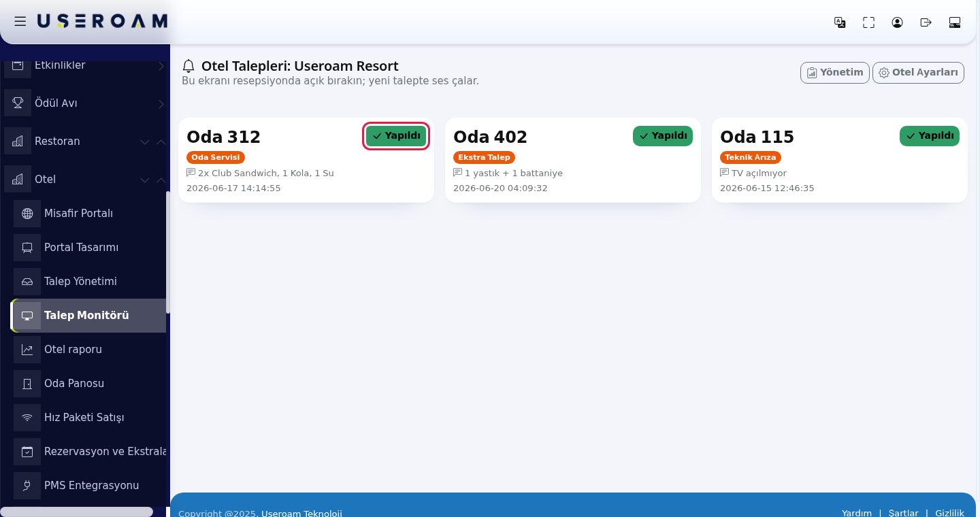This screenshot has width=980, height=517.
Task: Open the Şartlar footer link
Action: tap(904, 513)
